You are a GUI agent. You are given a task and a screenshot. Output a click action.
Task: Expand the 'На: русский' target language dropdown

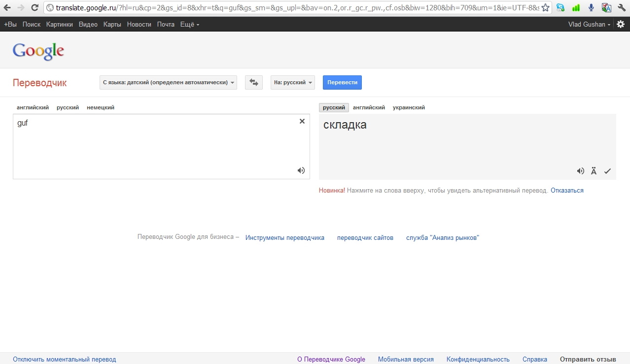[x=292, y=82]
